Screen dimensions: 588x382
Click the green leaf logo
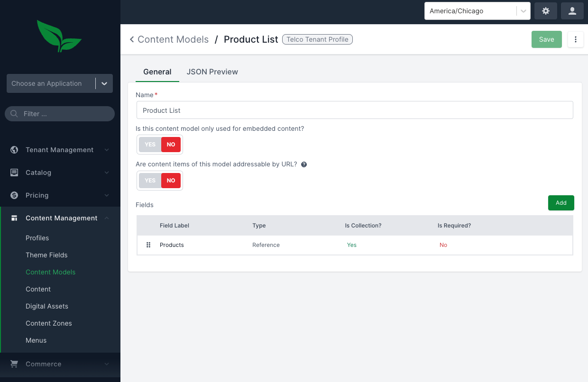[x=59, y=36]
